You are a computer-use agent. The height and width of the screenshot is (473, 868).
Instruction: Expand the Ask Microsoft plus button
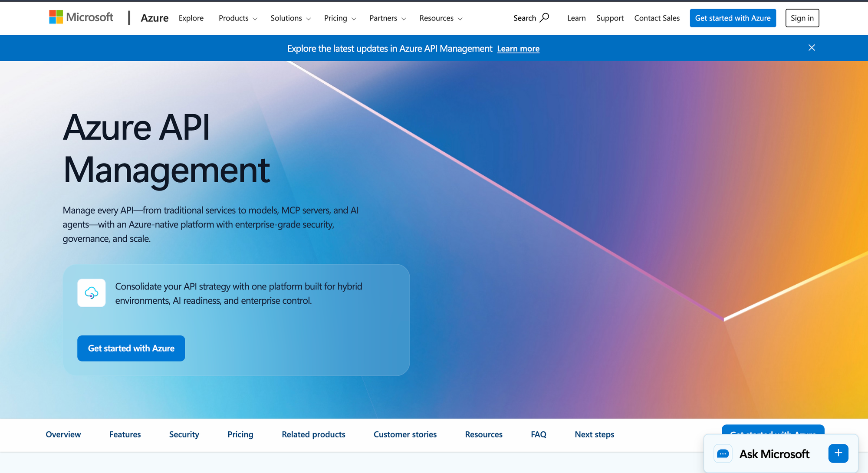click(838, 453)
